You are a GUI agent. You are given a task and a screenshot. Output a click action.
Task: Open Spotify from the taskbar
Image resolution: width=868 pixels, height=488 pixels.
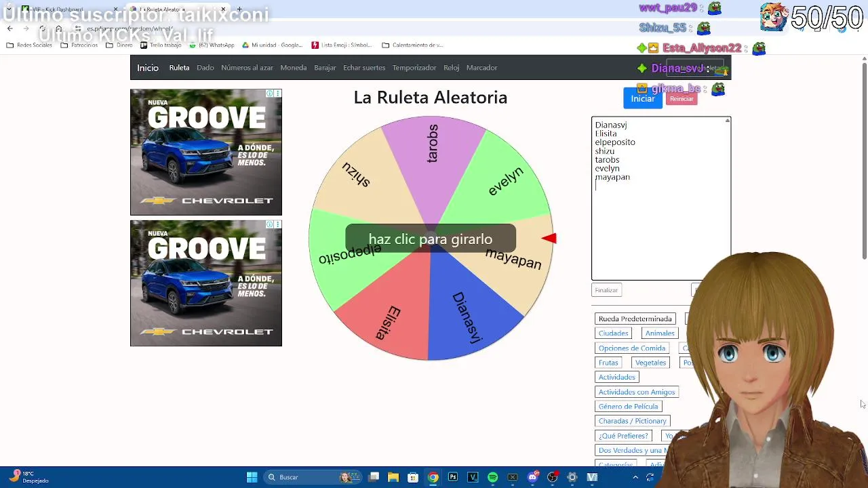(x=493, y=477)
